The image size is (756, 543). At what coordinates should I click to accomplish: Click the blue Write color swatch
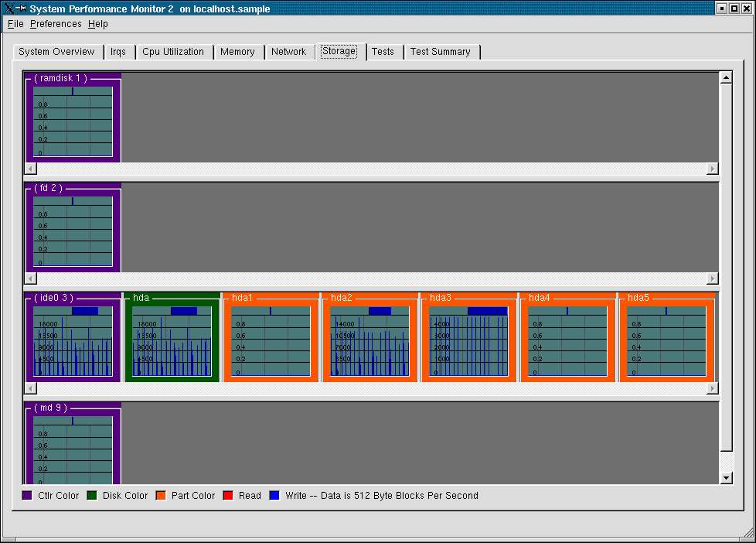(x=274, y=496)
